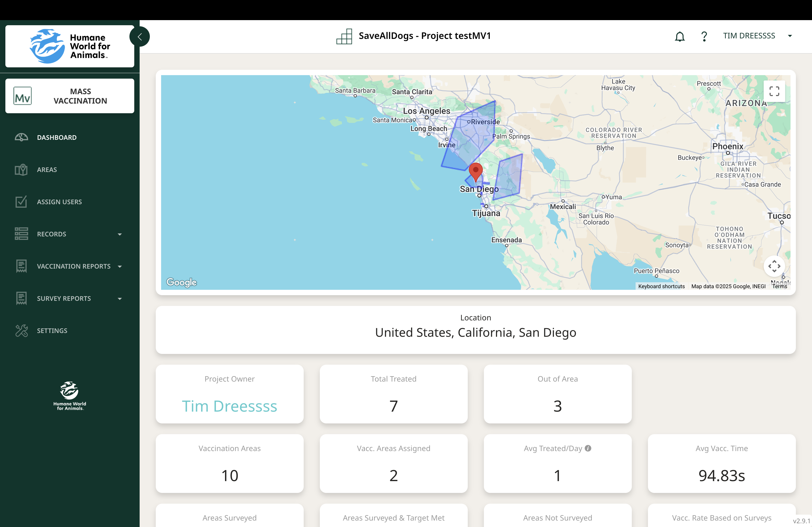Open Assign Users from the sidebar

click(x=59, y=202)
